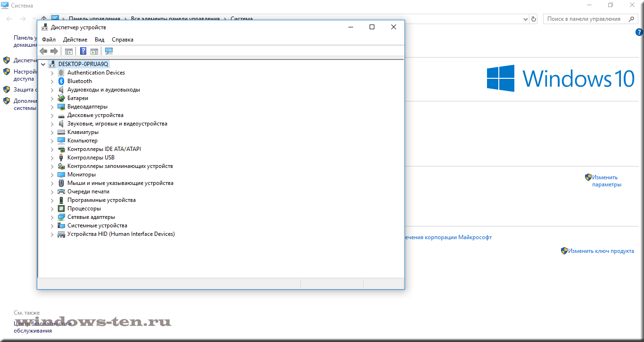Select the Authentication Devices label
The width and height of the screenshot is (644, 342).
96,73
